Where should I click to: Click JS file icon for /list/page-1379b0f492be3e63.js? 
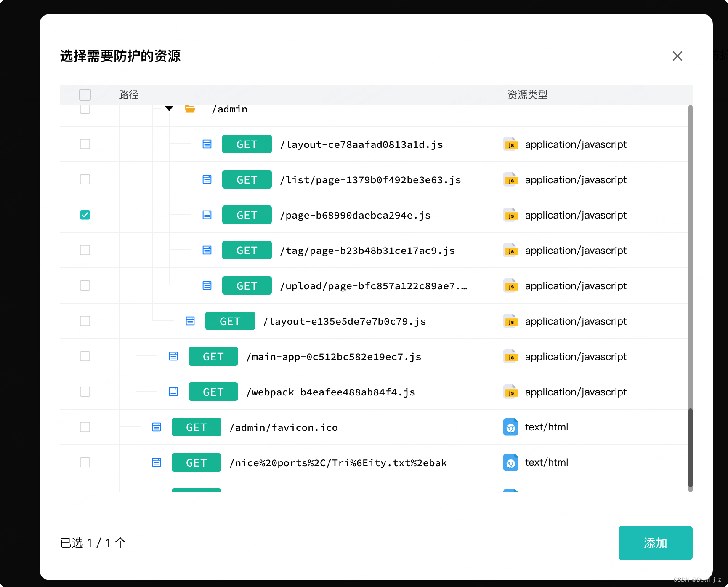511,179
